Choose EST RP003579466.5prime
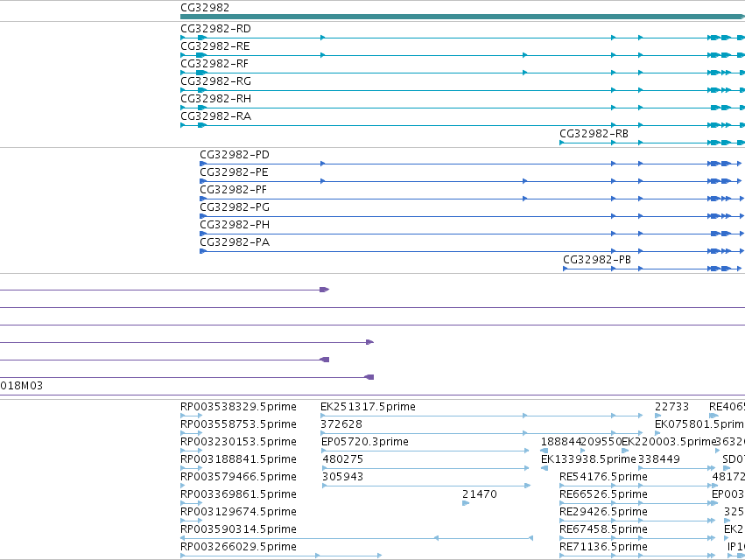Image resolution: width=745 pixels, height=560 pixels. pyautogui.click(x=238, y=477)
